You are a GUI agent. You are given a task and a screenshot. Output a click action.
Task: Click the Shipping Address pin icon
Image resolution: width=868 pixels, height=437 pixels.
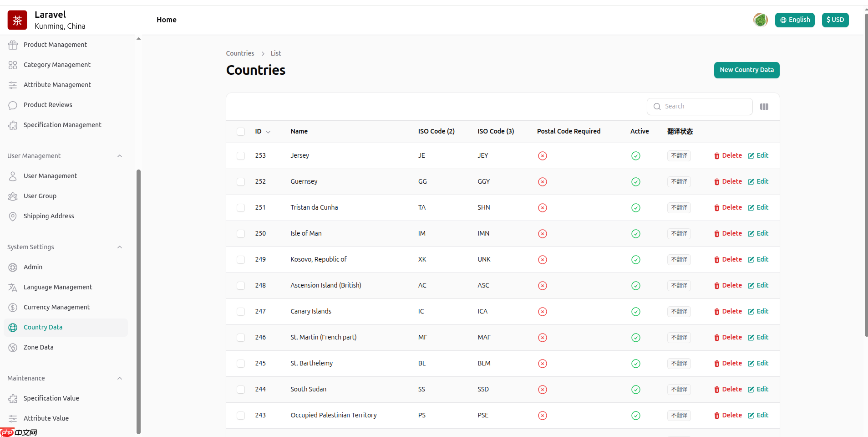(x=13, y=216)
